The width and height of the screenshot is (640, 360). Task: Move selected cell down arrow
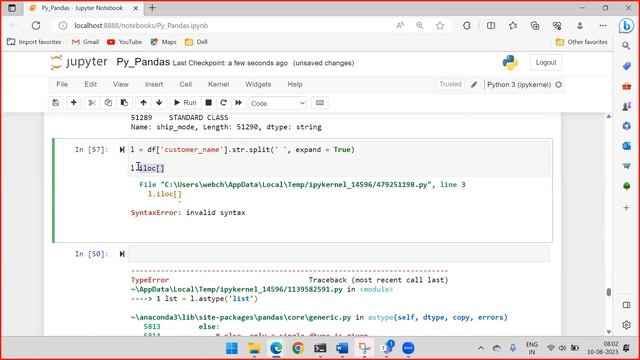(x=159, y=103)
